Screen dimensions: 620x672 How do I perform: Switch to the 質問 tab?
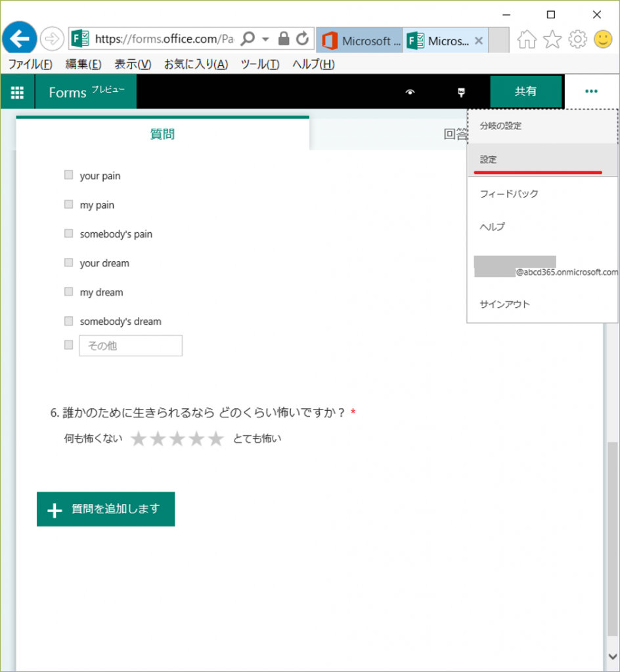[162, 135]
